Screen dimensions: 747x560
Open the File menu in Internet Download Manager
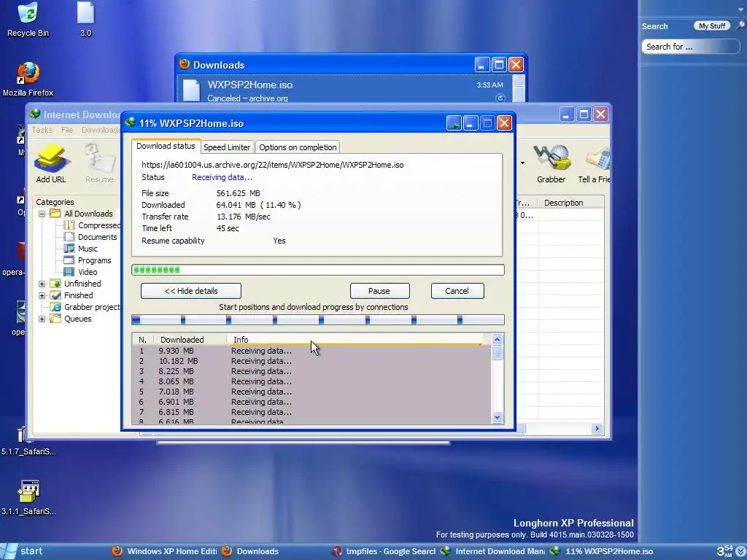(67, 130)
